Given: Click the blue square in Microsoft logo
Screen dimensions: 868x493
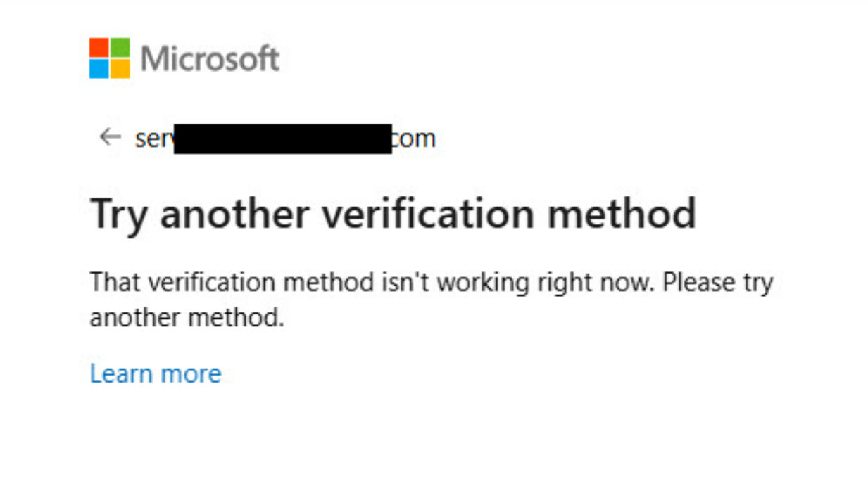Looking at the screenshot, I should (x=99, y=68).
